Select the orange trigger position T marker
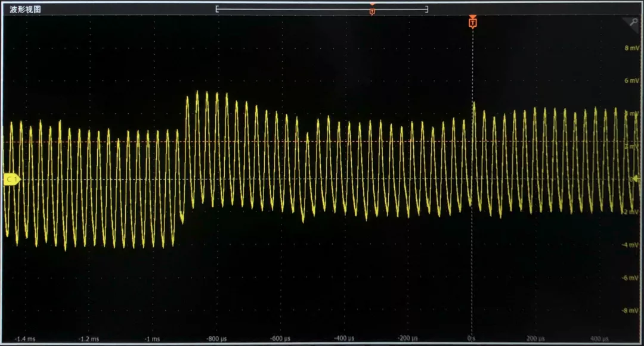This screenshot has height=346, width=644. click(473, 22)
